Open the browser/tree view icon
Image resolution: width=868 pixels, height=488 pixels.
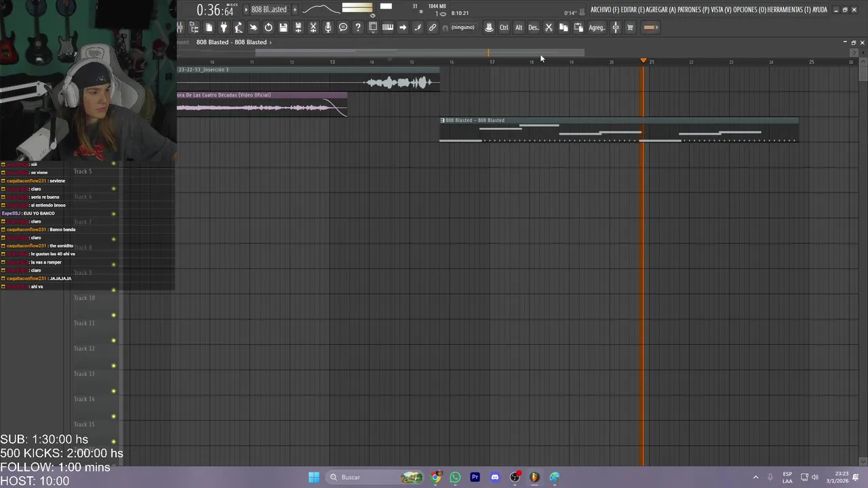click(194, 27)
